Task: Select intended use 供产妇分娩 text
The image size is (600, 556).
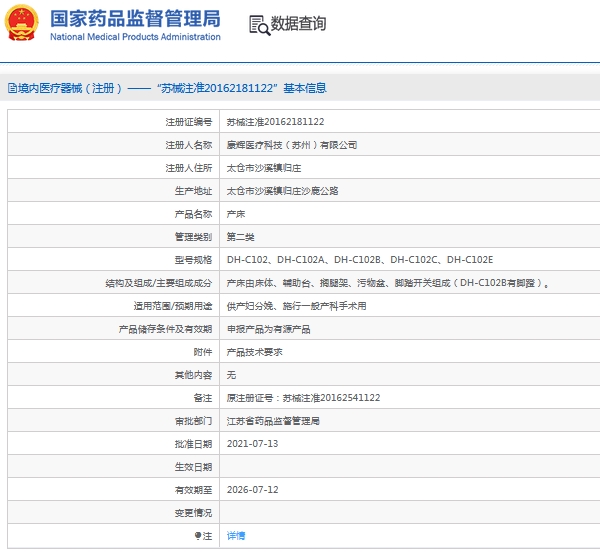Action: [x=296, y=306]
